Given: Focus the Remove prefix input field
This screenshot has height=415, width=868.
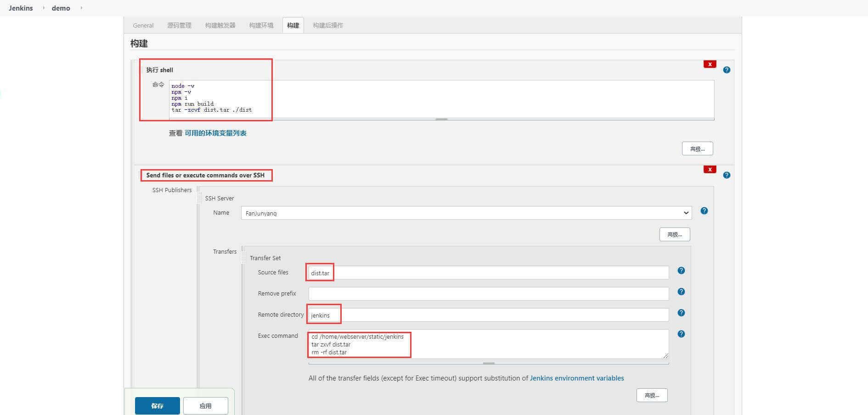Looking at the screenshot, I should tap(489, 294).
